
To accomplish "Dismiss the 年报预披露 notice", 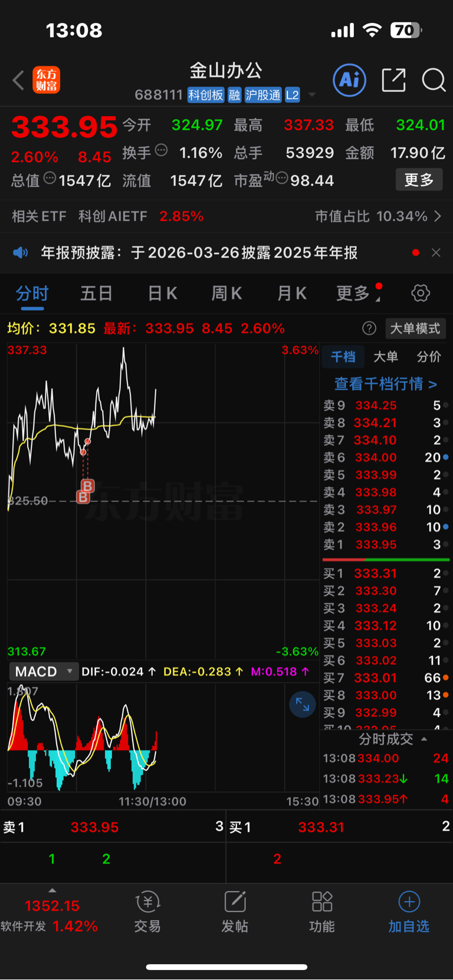I will pyautogui.click(x=436, y=253).
